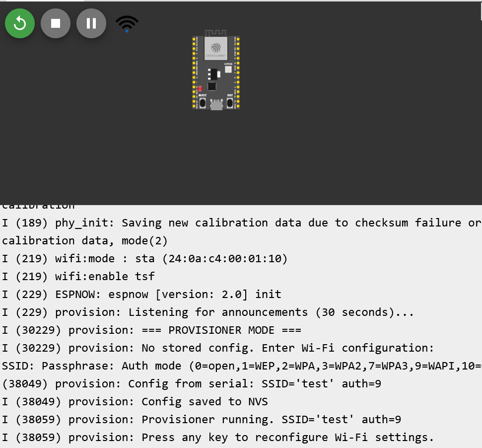Stop the running simulation
This screenshot has height=448, width=482.
(x=56, y=23)
